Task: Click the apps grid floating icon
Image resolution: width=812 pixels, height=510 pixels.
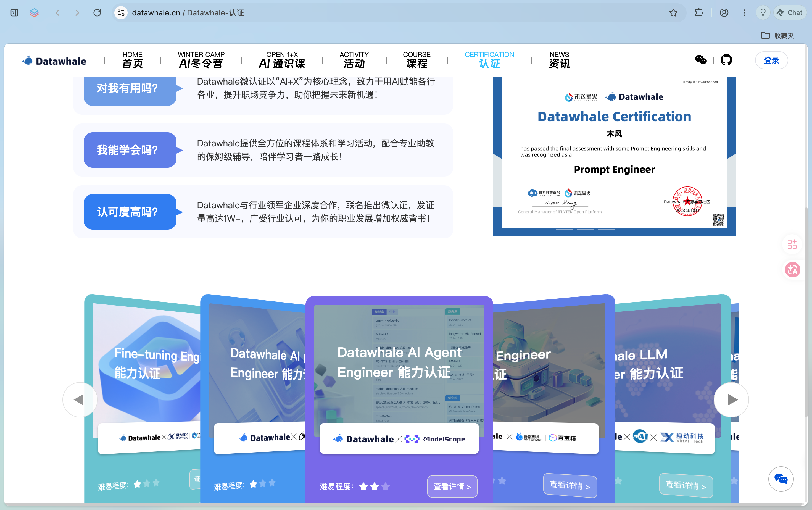Action: click(x=792, y=244)
